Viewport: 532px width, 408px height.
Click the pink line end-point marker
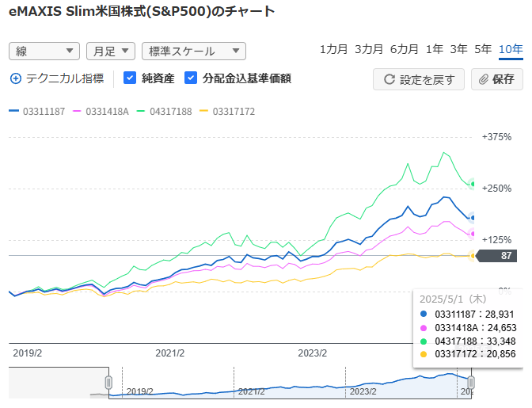click(472, 234)
